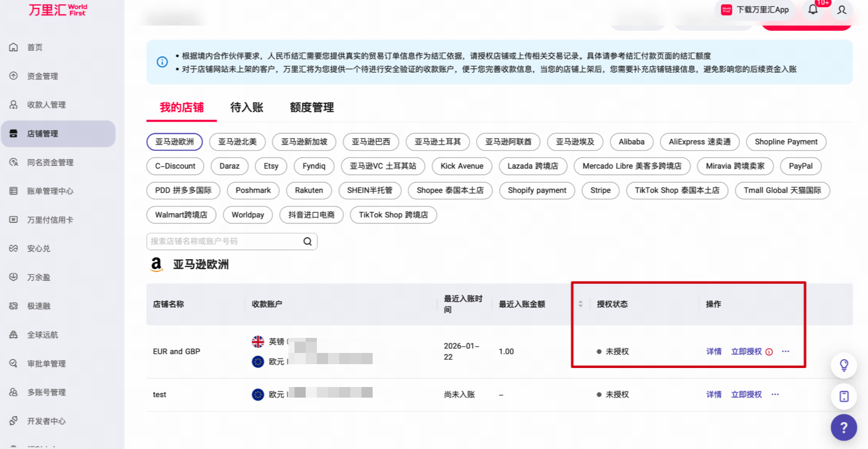Click 详情 for the EUR and GBP store
Image resolution: width=868 pixels, height=449 pixels.
(714, 351)
